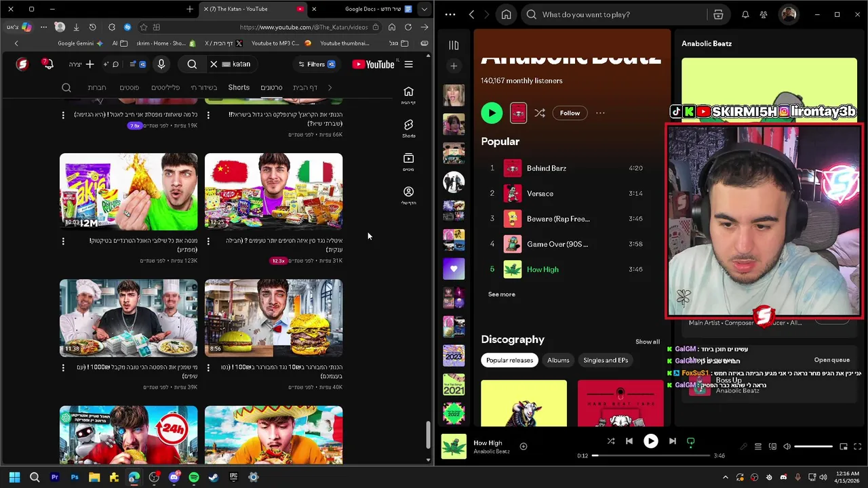
Task: Open the בשידור חי channel tab
Action: point(204,87)
